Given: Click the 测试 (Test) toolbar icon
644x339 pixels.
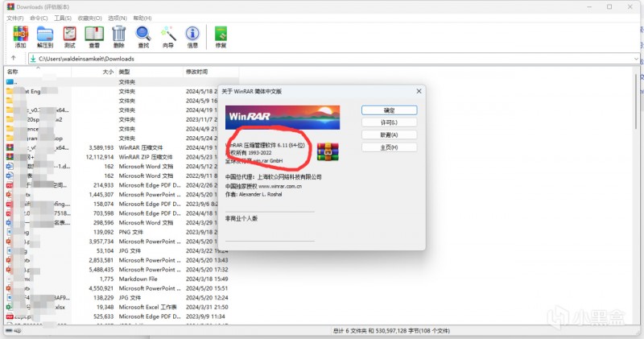Looking at the screenshot, I should pyautogui.click(x=69, y=37).
